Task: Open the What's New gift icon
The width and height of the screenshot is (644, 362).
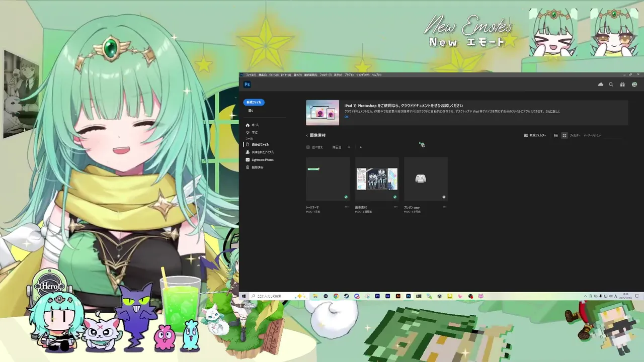Action: pos(622,84)
